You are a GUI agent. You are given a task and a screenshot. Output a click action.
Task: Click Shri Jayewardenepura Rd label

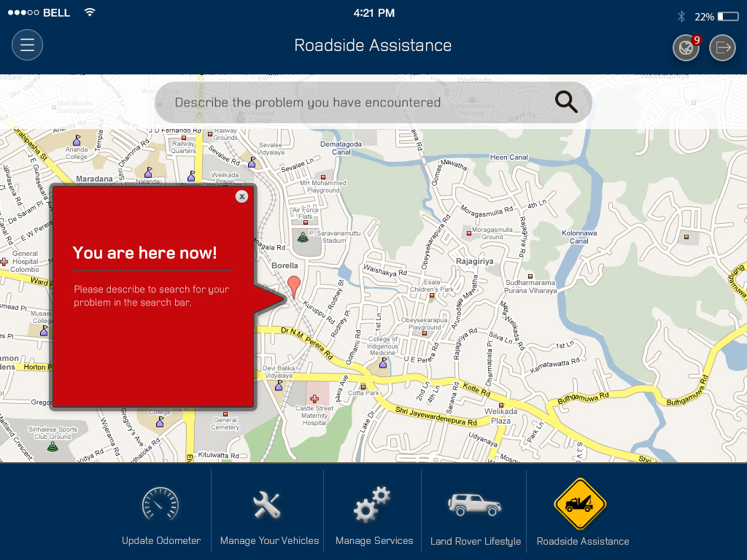point(436,416)
